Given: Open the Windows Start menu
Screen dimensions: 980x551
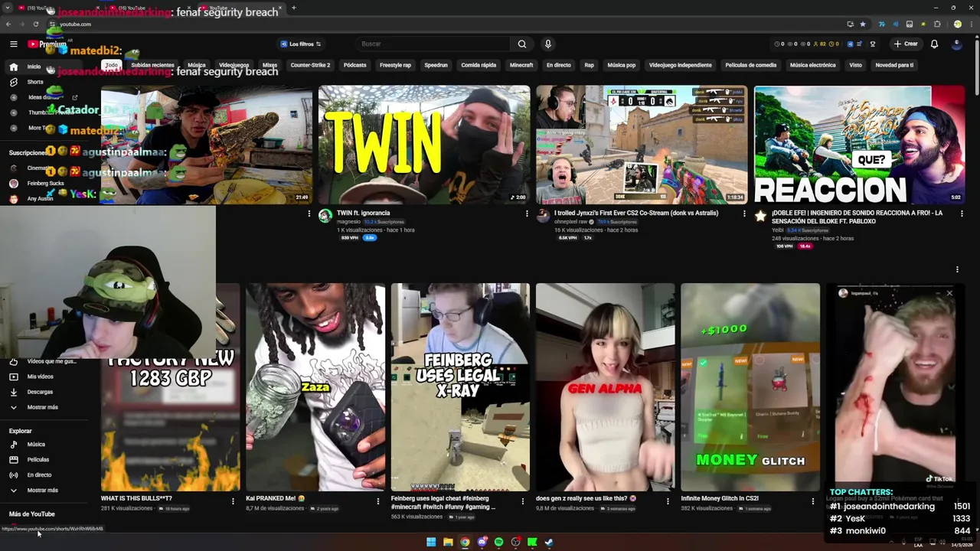Looking at the screenshot, I should (431, 542).
